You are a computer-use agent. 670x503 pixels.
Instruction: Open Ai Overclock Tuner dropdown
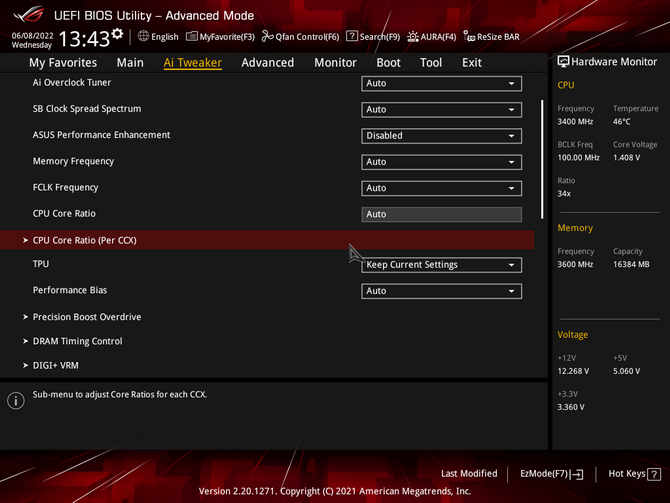(x=441, y=83)
